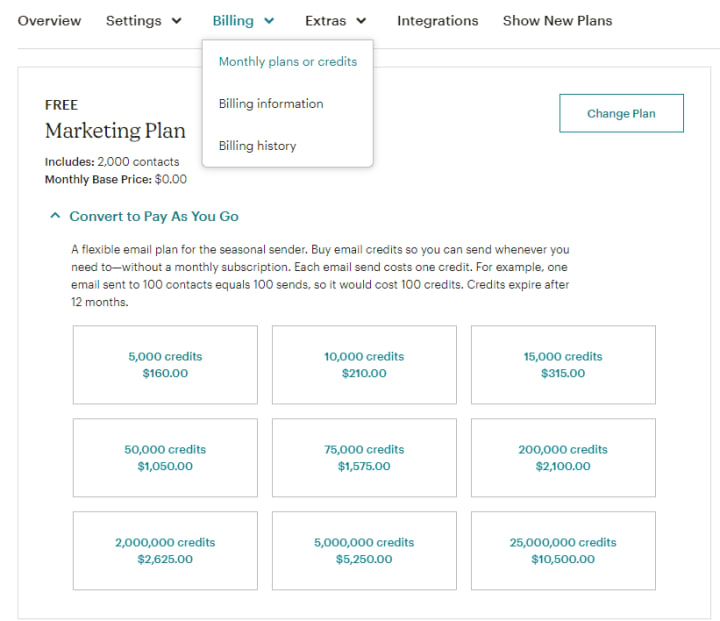
Task: Expand the Settings dropdown menu
Action: point(144,21)
